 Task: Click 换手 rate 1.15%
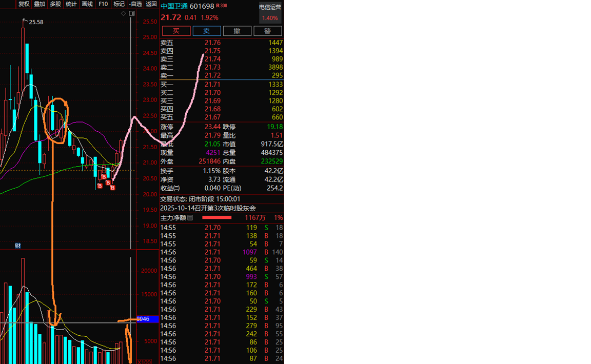[211, 171]
